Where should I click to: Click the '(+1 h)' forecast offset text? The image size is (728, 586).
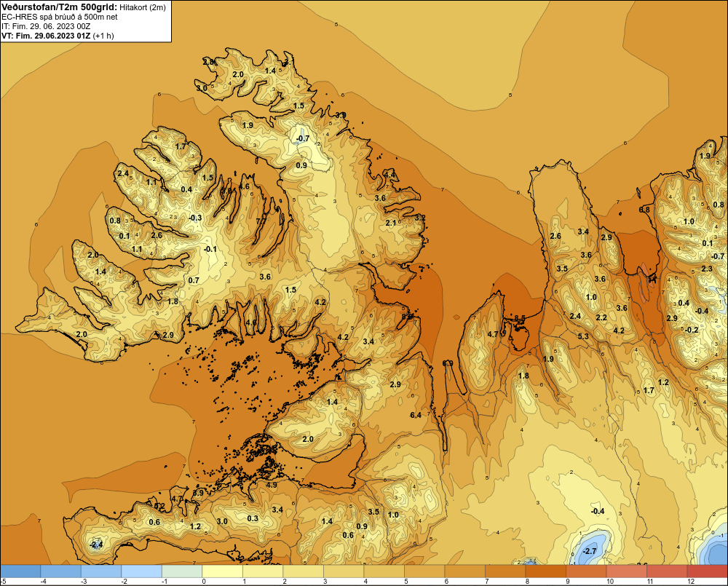[103, 36]
